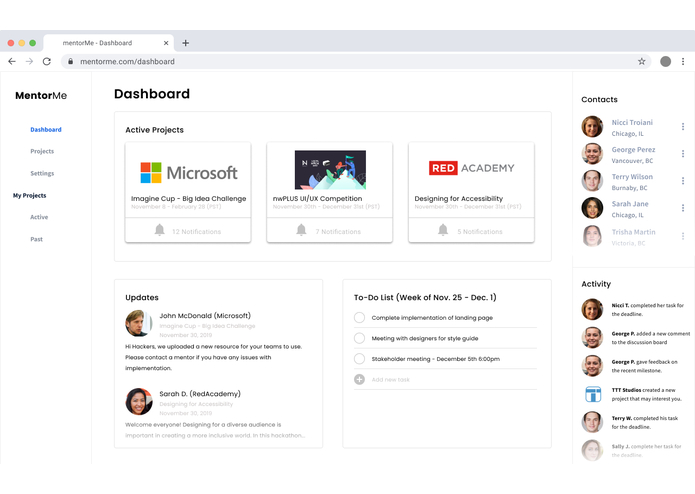Open the browser three-dot menu
This screenshot has height=494, width=695.
click(x=683, y=62)
